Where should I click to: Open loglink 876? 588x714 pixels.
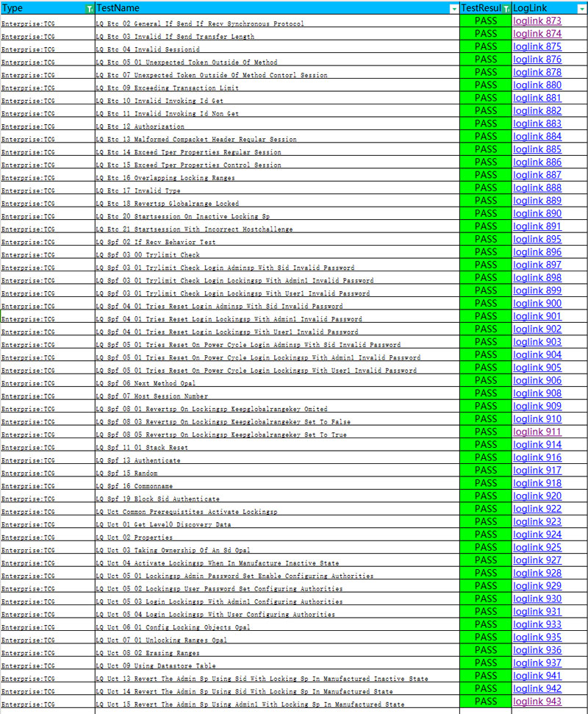[537, 60]
